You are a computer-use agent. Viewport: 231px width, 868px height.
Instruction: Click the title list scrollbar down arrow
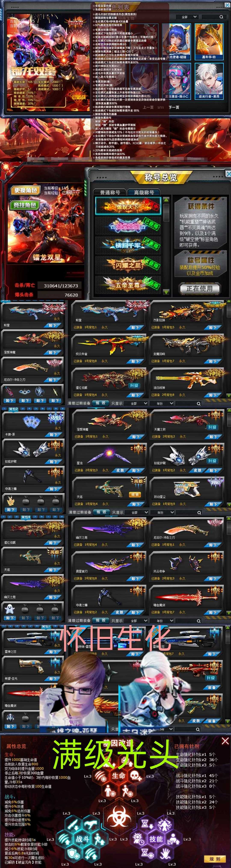(x=166, y=292)
